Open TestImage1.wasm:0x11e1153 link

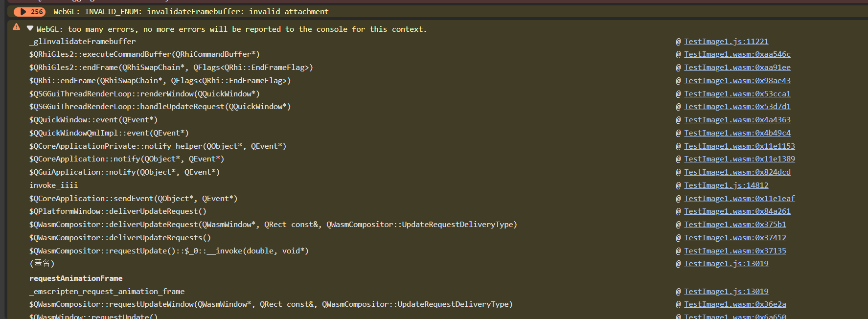pos(739,146)
